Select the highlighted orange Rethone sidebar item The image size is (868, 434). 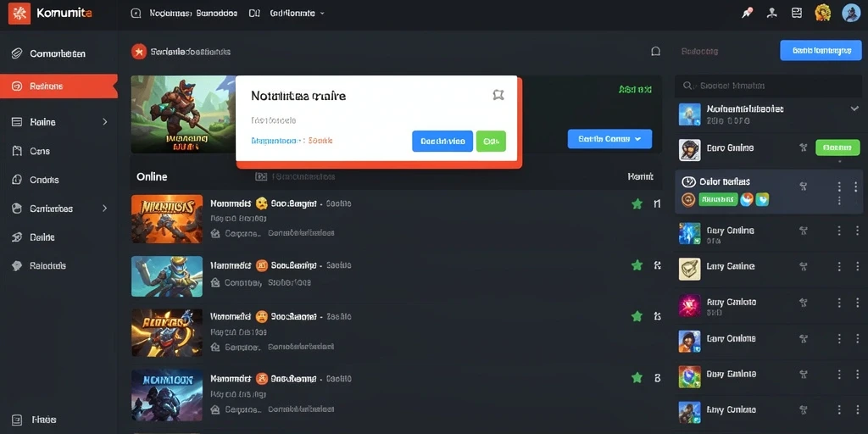click(58, 86)
